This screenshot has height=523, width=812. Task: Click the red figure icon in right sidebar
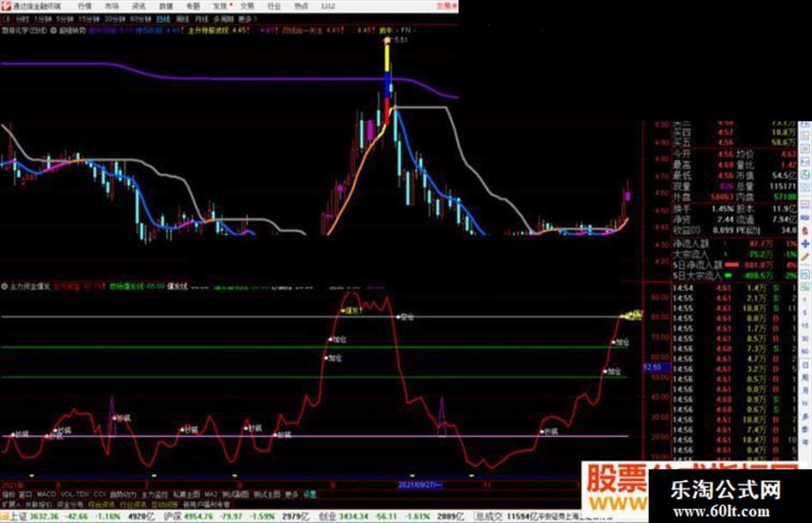tap(805, 230)
